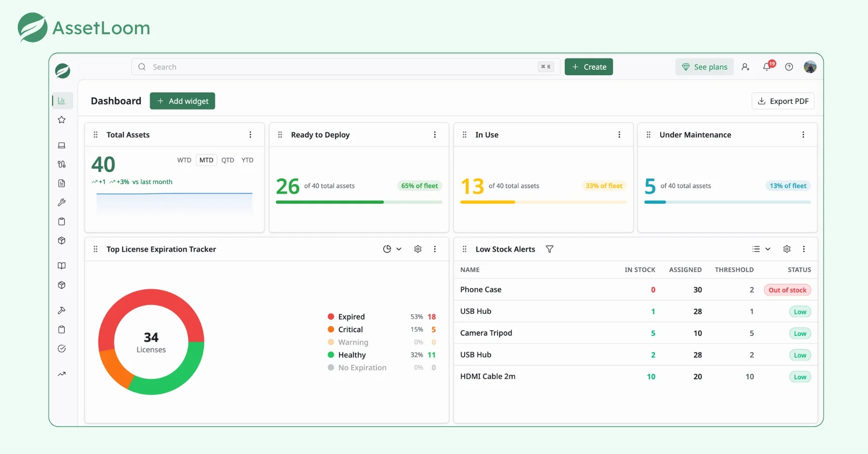
Task: Open three-dot menu on License Expiration Tracker
Action: coord(435,249)
